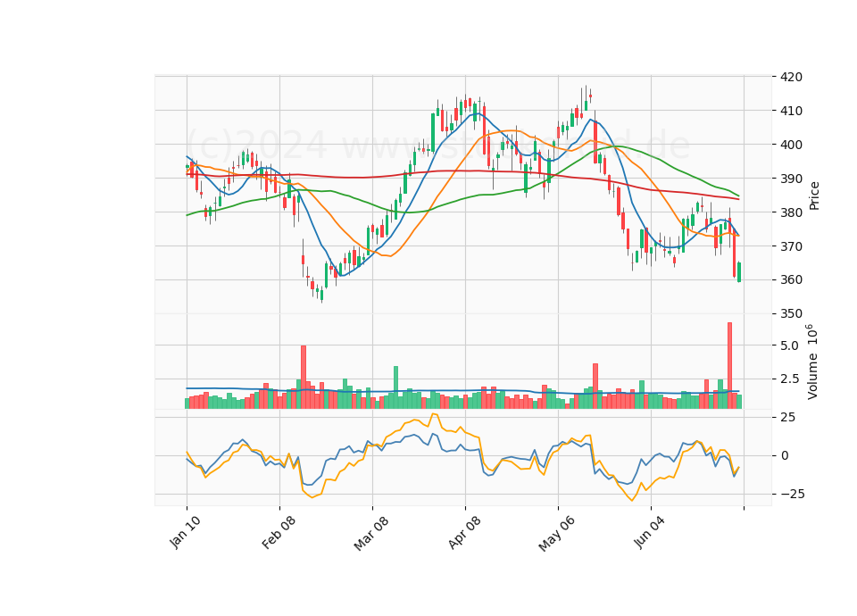The image size is (857, 616).
Task: Click the Volume axis title
Action: point(812,362)
